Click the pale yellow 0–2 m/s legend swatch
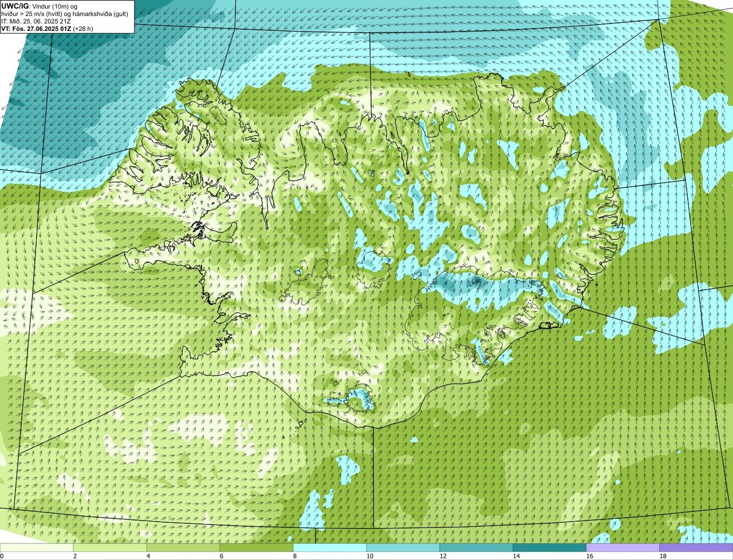The width and height of the screenshot is (733, 560). click(37, 547)
